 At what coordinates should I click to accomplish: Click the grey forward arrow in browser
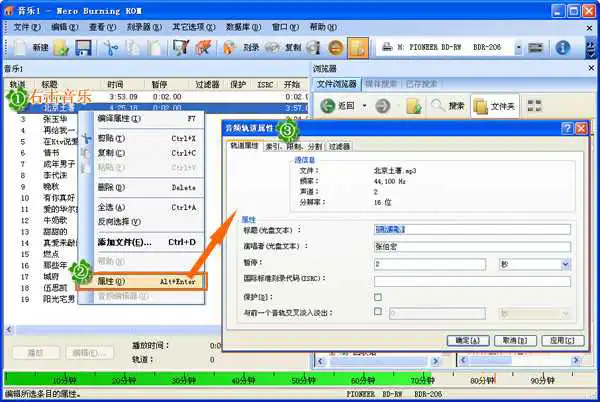coord(382,106)
